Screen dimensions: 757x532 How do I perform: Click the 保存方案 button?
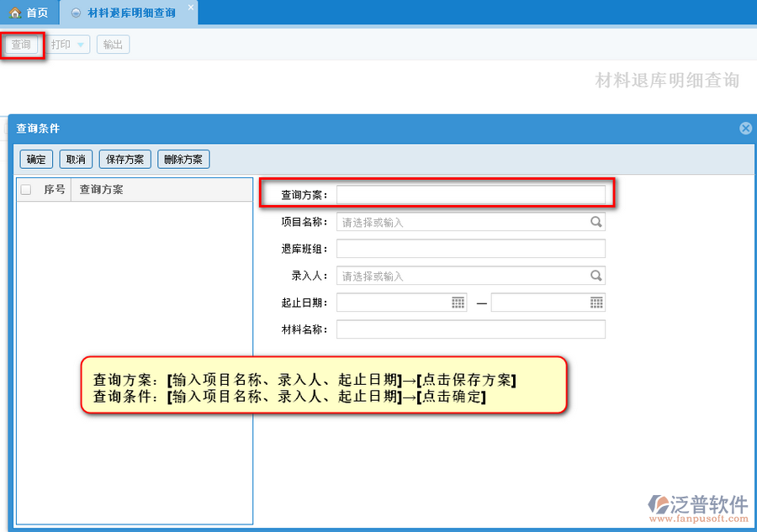tap(125, 159)
